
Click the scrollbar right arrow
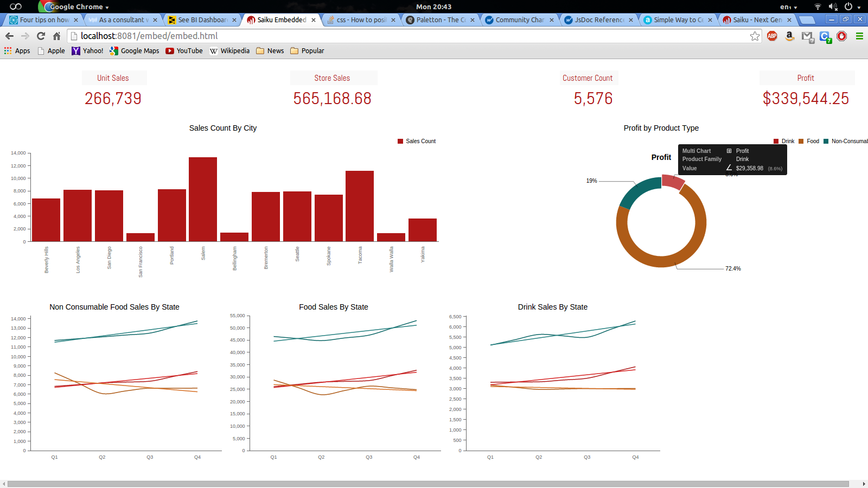click(864, 484)
